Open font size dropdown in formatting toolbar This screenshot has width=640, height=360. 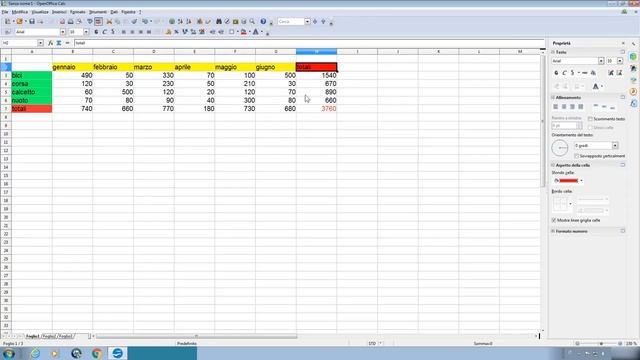(x=86, y=32)
